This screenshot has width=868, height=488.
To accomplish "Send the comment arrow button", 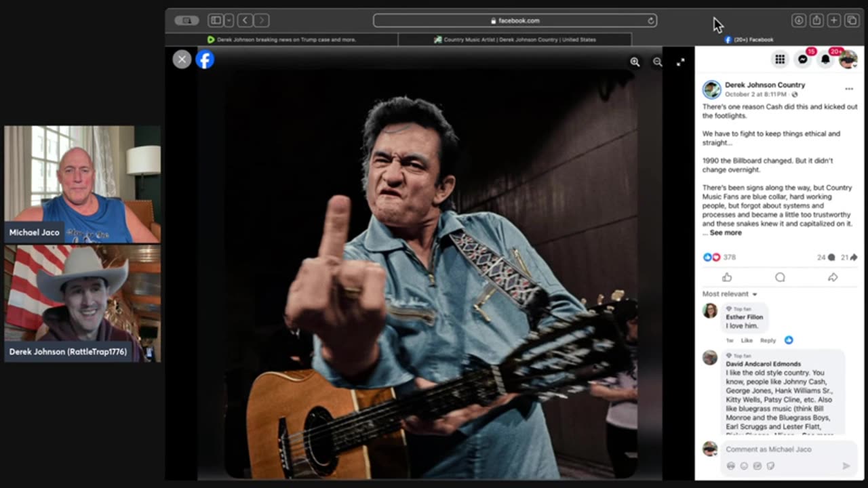I will [x=846, y=466].
